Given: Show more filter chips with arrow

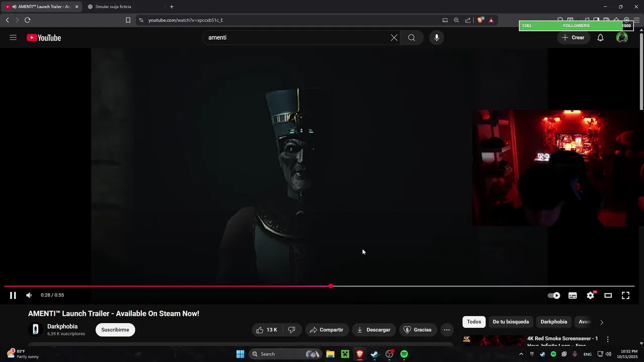Looking at the screenshot, I should coord(601,322).
